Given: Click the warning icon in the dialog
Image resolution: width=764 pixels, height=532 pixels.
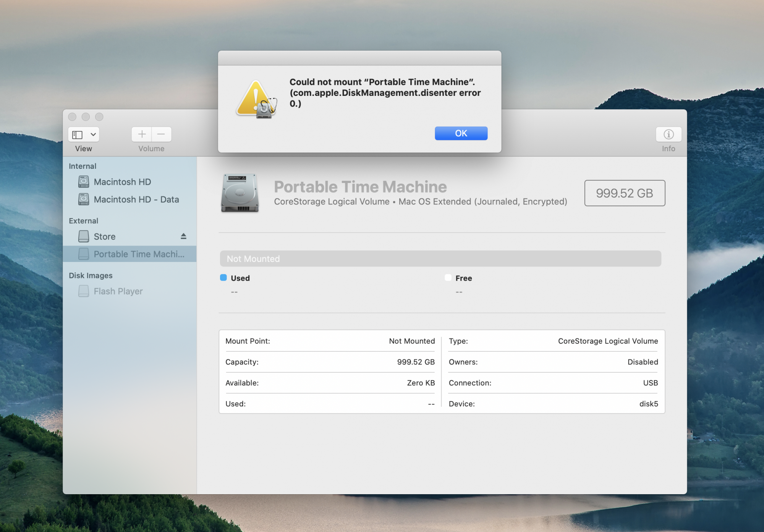Looking at the screenshot, I should (256, 99).
